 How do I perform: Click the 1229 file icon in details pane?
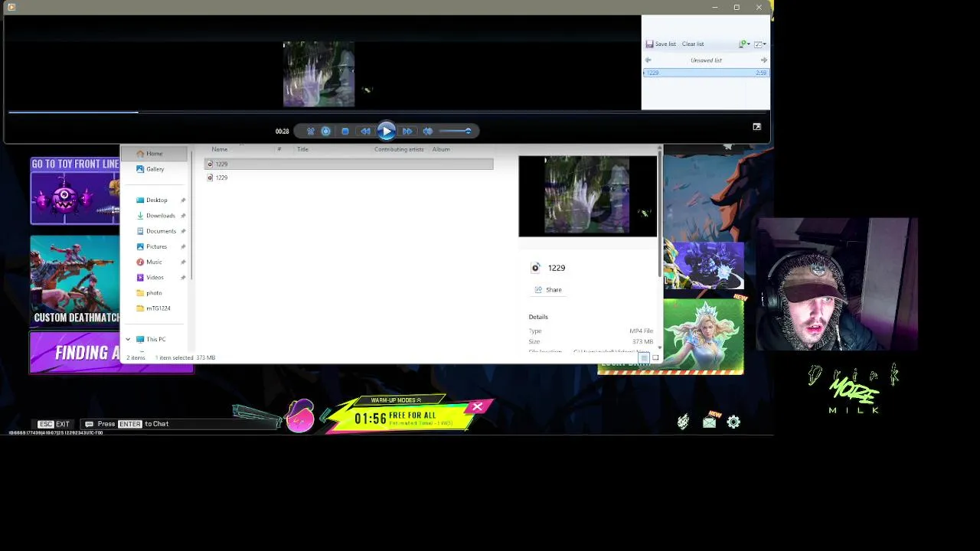(535, 268)
